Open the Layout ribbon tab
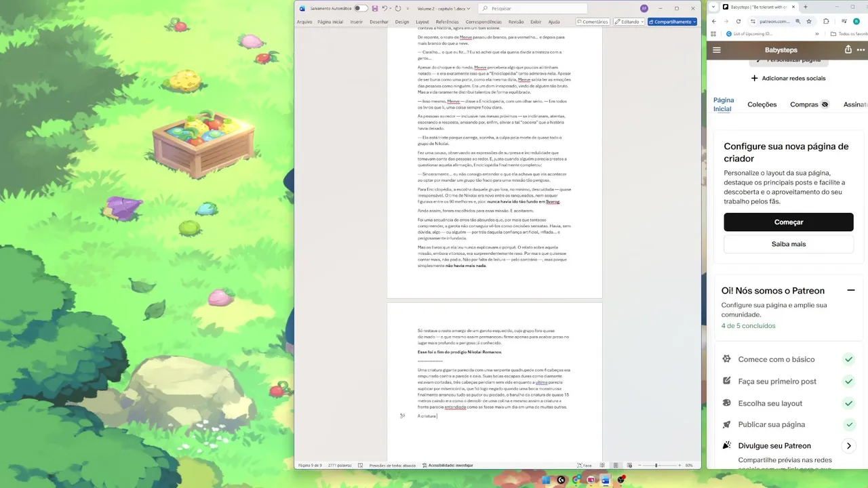 (x=422, y=22)
